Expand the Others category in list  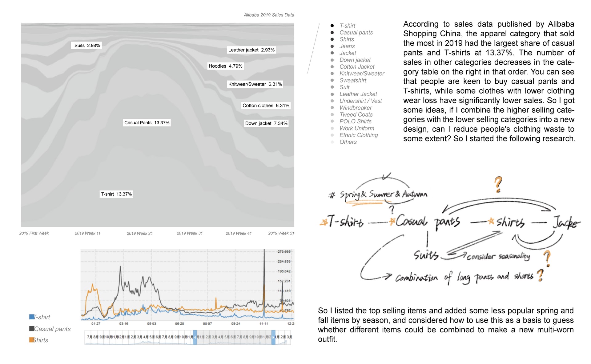pos(348,141)
